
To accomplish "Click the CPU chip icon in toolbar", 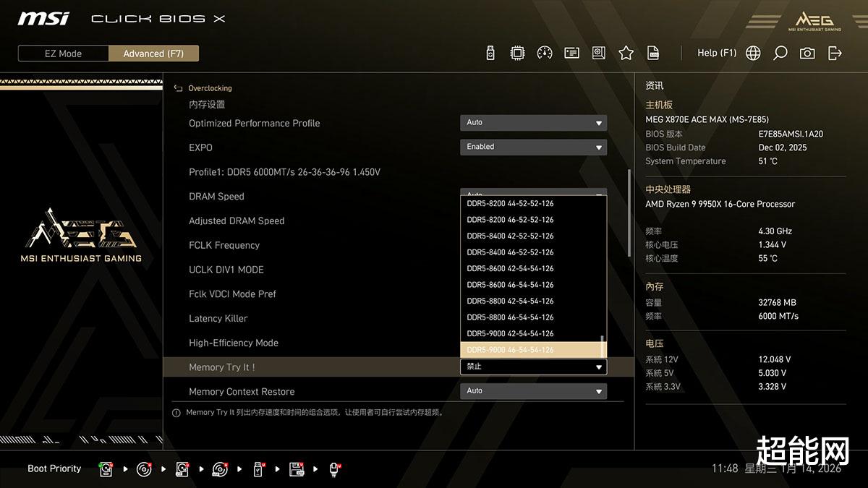I will pyautogui.click(x=517, y=53).
